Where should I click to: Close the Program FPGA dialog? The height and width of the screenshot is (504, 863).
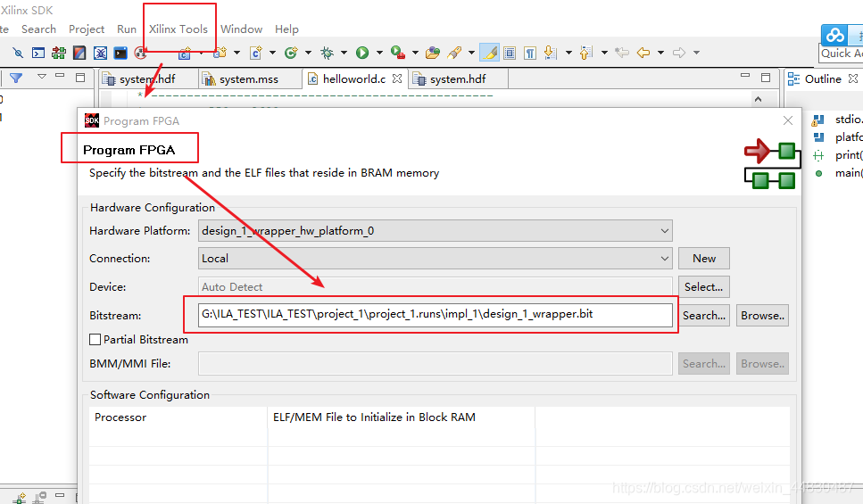pos(788,120)
